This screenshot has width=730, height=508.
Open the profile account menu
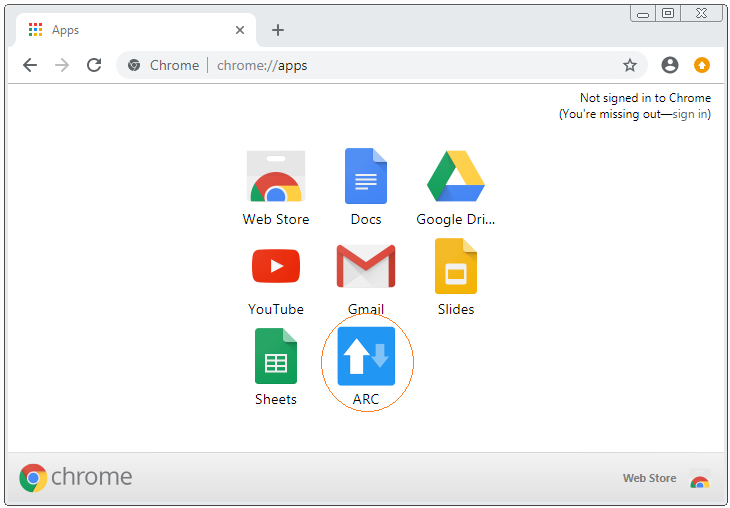coord(670,65)
